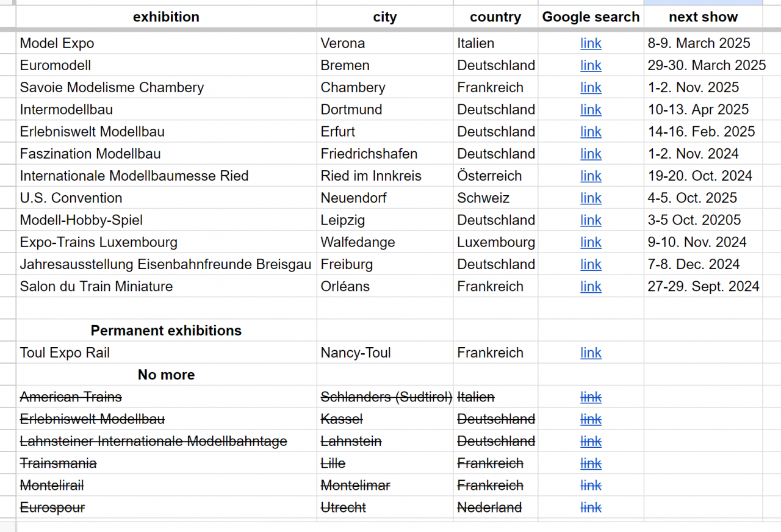Click the 'Permanent exhibitions' section heading cell
Image resolution: width=781 pixels, height=532 pixels.
click(166, 331)
